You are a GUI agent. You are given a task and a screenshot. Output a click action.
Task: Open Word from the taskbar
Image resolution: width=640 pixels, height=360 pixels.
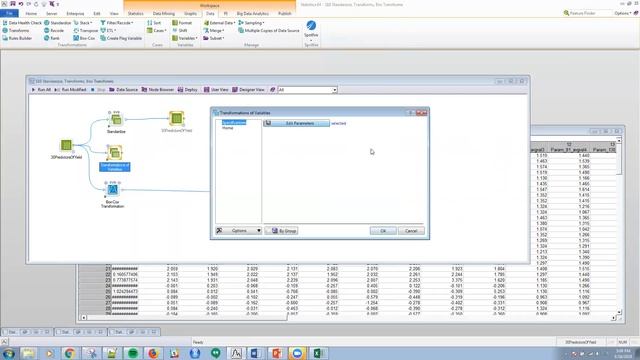click(x=256, y=353)
